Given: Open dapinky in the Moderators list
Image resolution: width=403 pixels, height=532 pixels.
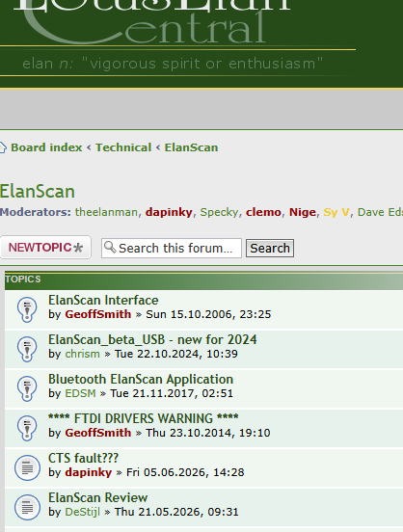Looking at the screenshot, I should [169, 212].
